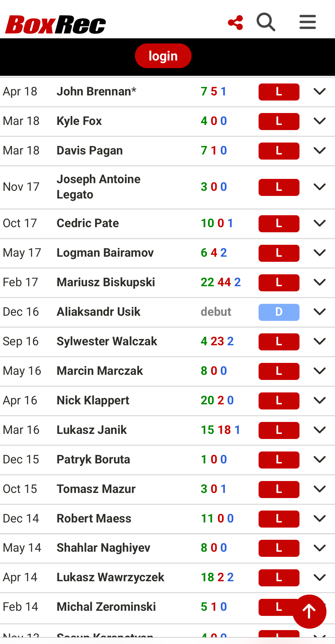Click the share icon in header
Viewport: 335px width, 644px height.
pyautogui.click(x=236, y=22)
